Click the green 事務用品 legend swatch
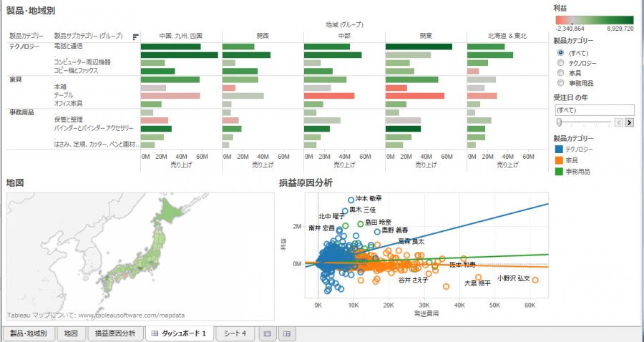 [x=559, y=172]
